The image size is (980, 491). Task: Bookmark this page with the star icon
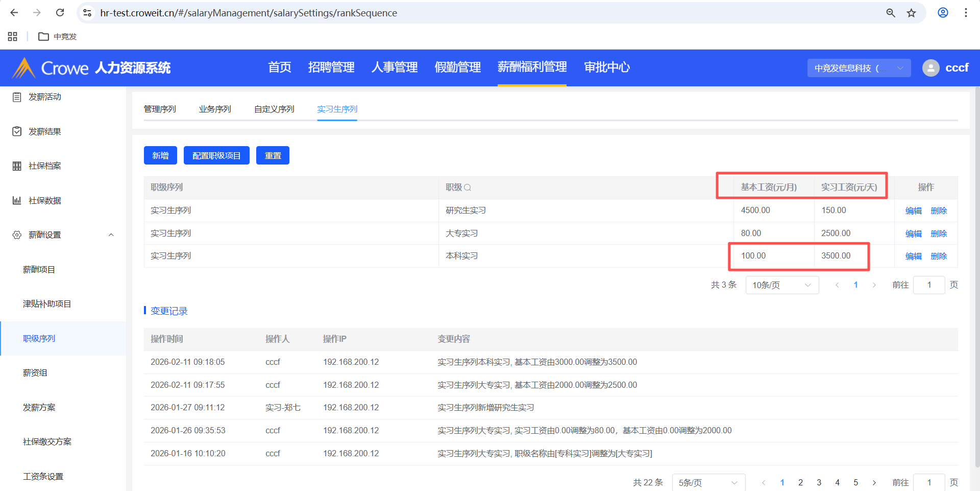coord(911,13)
